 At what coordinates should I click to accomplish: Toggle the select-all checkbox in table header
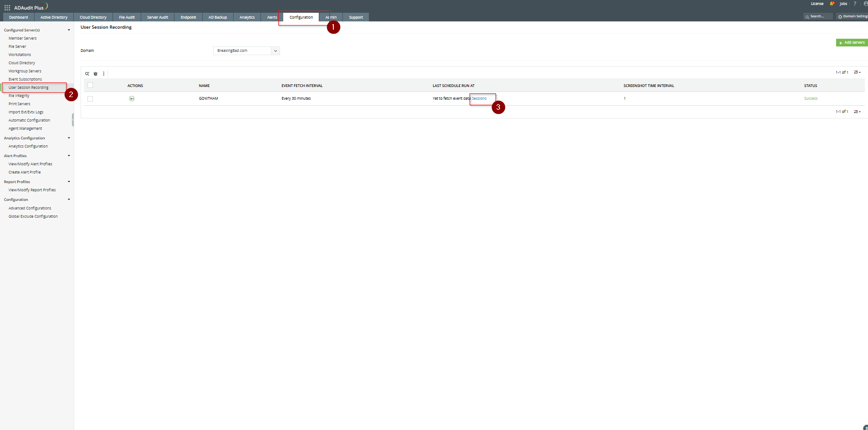(90, 85)
